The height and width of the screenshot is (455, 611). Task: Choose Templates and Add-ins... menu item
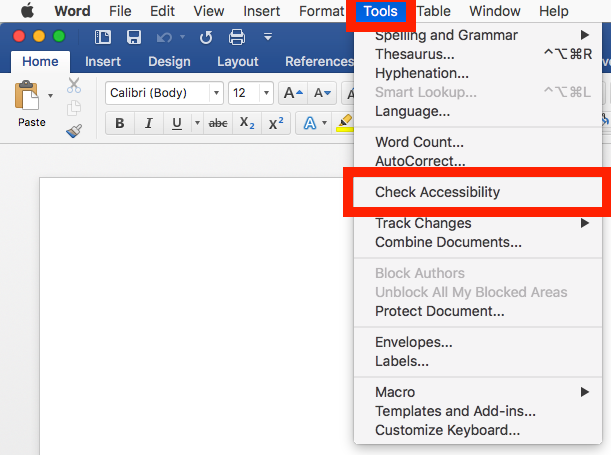(478, 411)
